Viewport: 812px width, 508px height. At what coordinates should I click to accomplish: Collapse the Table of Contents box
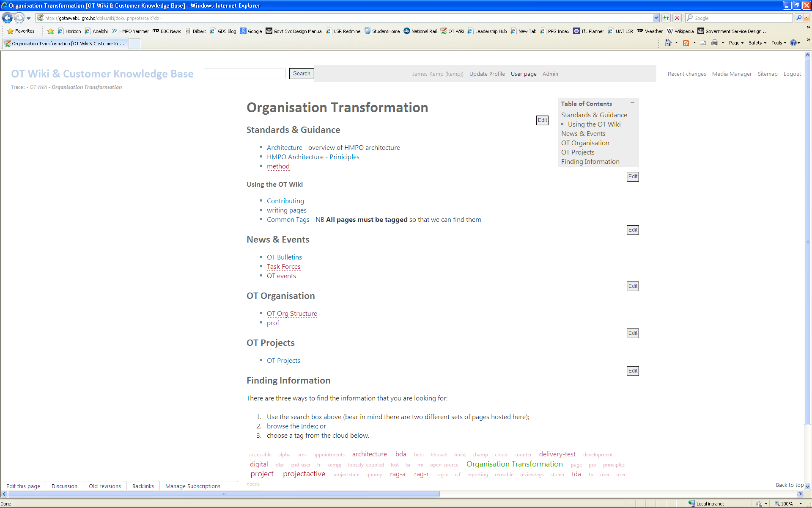click(x=633, y=103)
